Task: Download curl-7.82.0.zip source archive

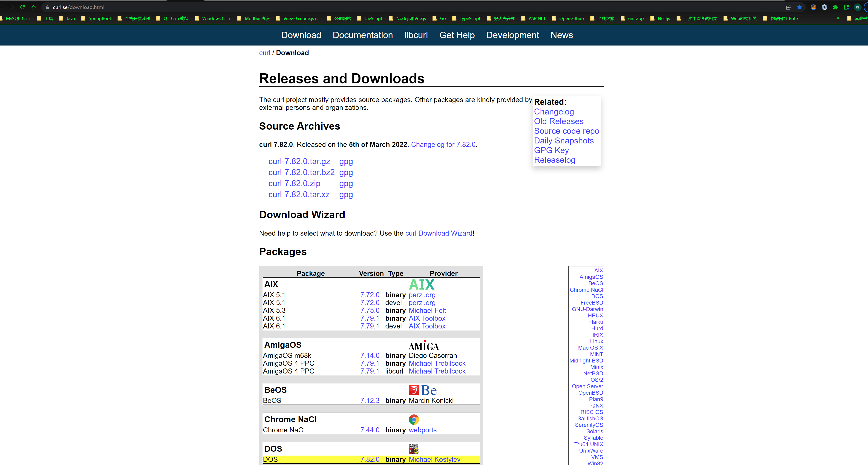Action: click(x=294, y=183)
